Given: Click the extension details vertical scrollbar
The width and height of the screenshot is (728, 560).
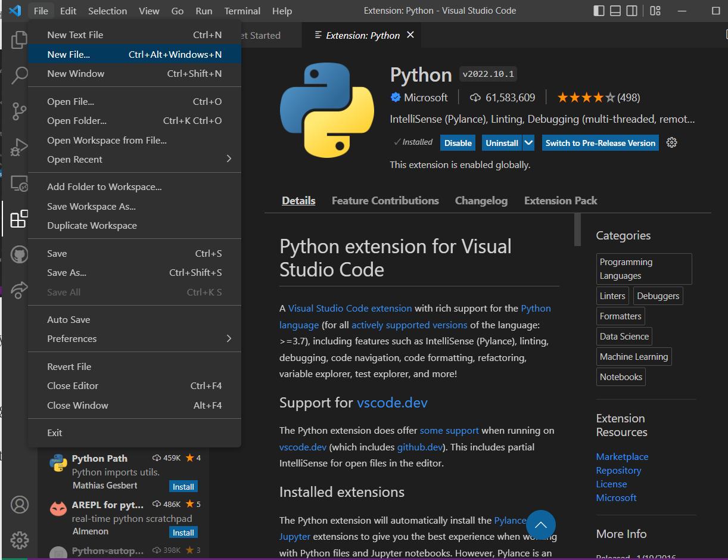Looking at the screenshot, I should coord(577,230).
